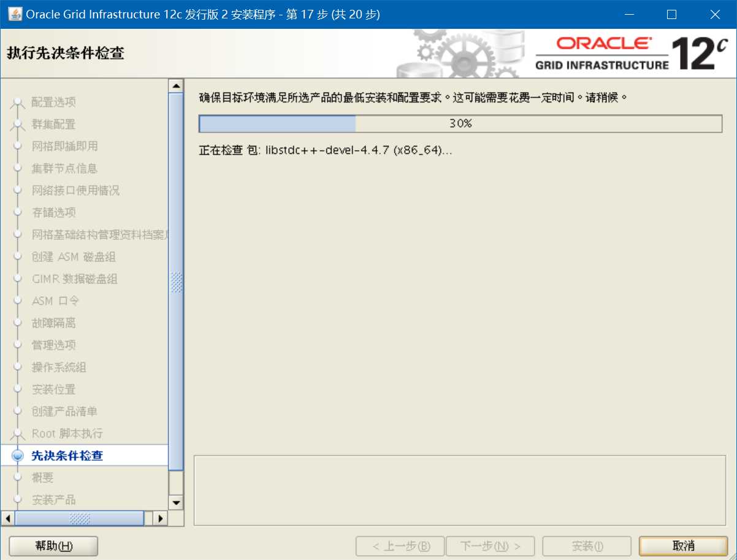Click the disabled 下一步(N) button
Viewport: 737px width, 560px height.
coord(490,546)
